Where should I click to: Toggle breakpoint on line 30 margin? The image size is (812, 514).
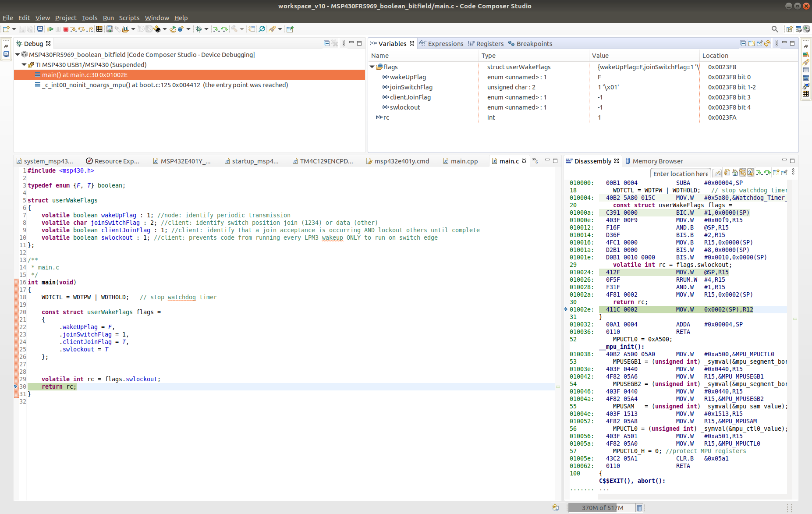(x=16, y=386)
